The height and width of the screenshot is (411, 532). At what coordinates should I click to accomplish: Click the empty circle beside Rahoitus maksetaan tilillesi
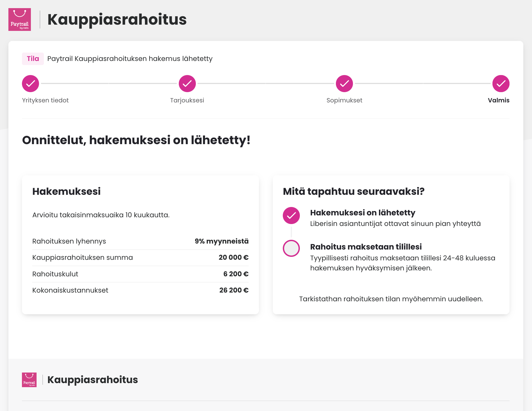[x=291, y=248]
